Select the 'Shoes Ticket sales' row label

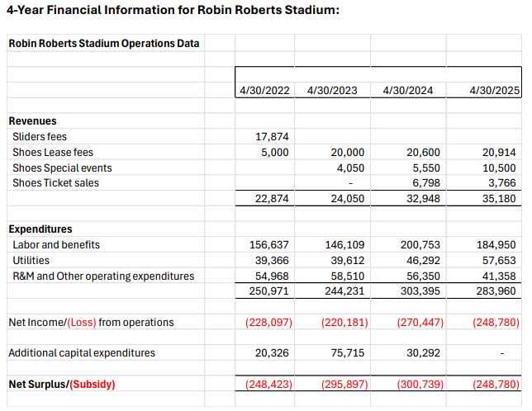[x=55, y=183]
